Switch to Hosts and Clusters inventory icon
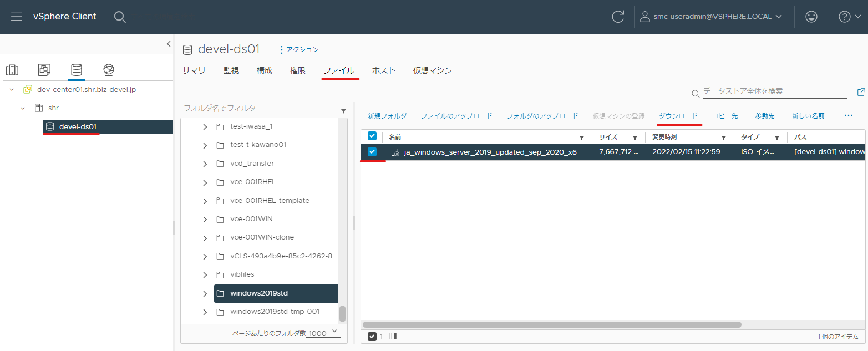Image resolution: width=868 pixels, height=351 pixels. 12,70
